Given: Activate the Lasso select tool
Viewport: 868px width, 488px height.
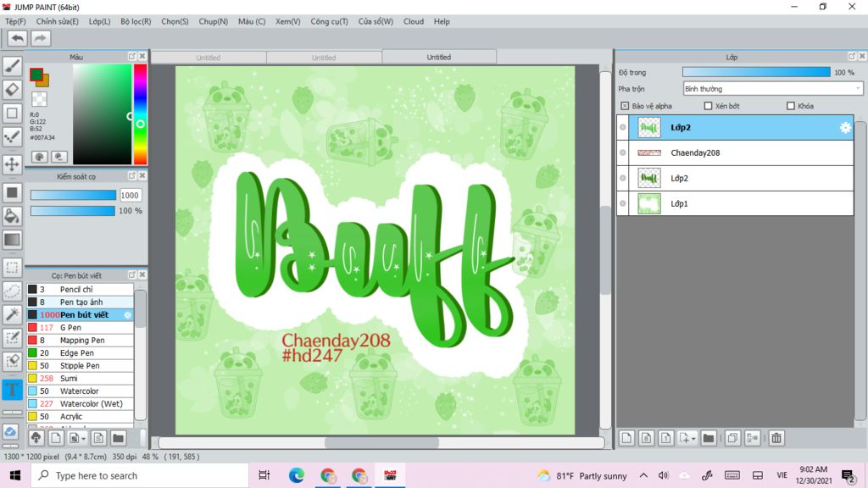Looking at the screenshot, I should coord(12,291).
